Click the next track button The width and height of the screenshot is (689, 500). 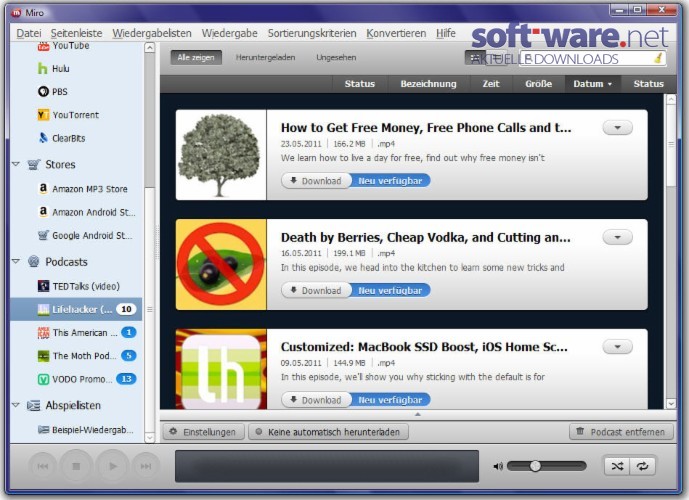tap(145, 466)
